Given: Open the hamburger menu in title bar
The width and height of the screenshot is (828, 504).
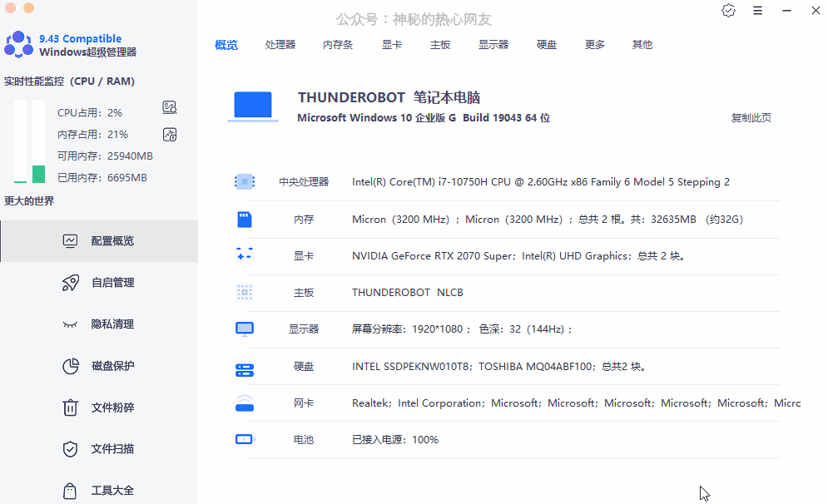Looking at the screenshot, I should tap(757, 11).
